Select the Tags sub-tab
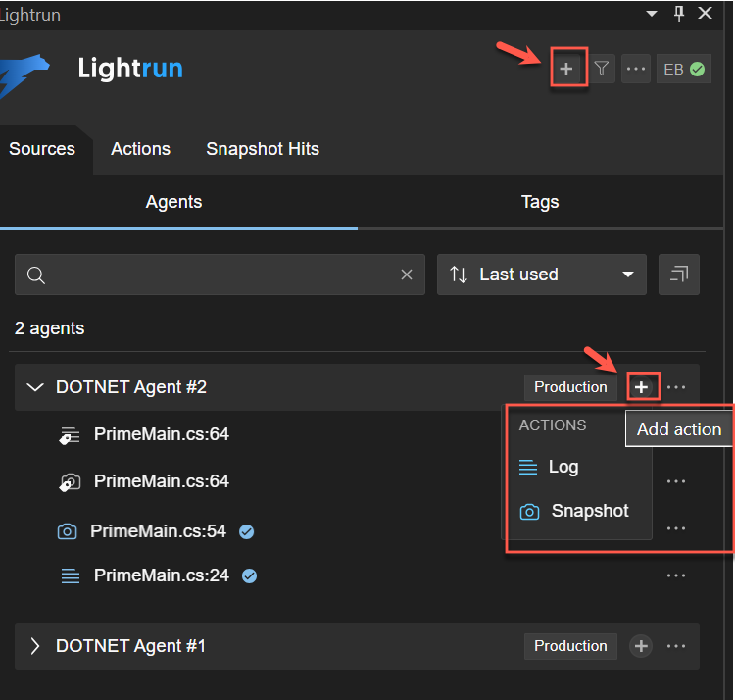Screen dimensions: 735x700 click(540, 202)
